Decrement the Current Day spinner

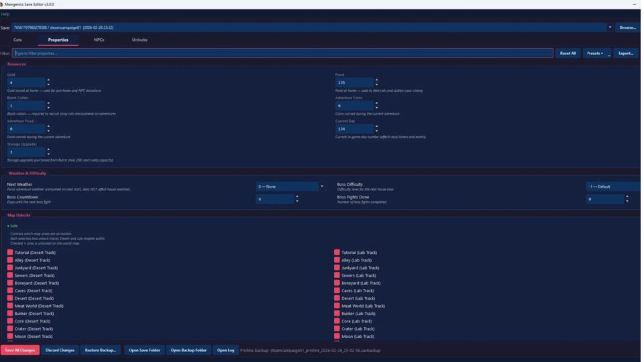[x=376, y=131]
